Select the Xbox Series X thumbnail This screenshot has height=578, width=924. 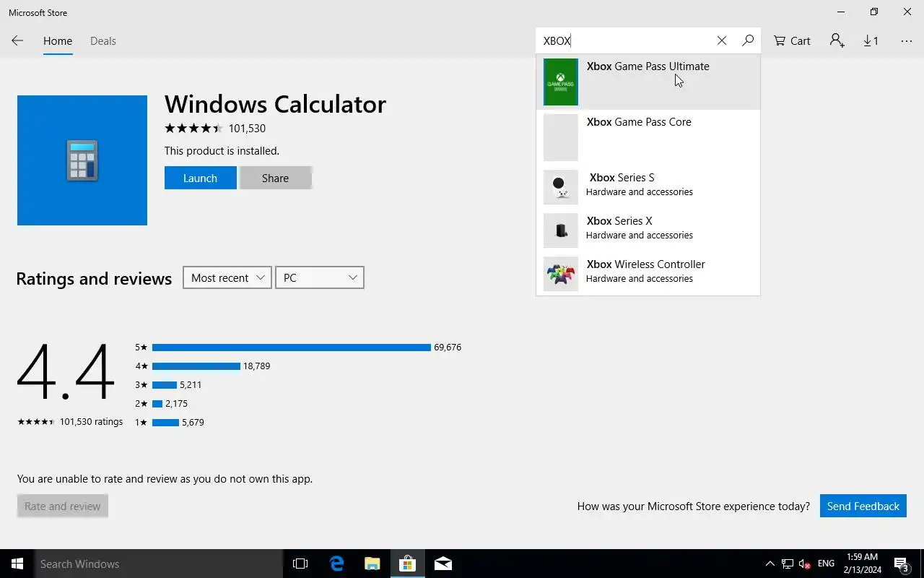pyautogui.click(x=561, y=230)
